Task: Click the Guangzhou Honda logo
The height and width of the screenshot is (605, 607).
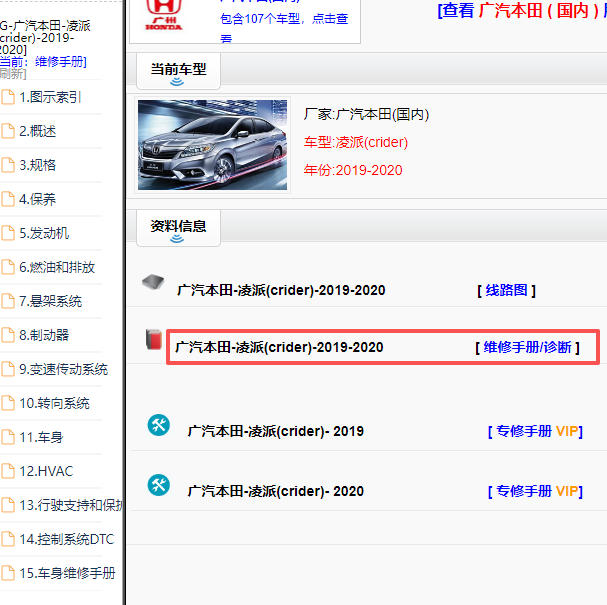Action: pyautogui.click(x=164, y=15)
